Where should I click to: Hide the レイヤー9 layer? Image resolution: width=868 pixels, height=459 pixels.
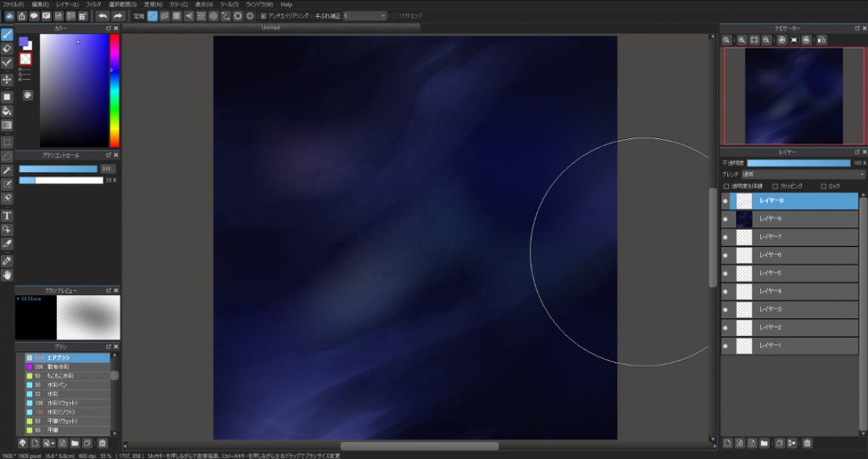726,219
